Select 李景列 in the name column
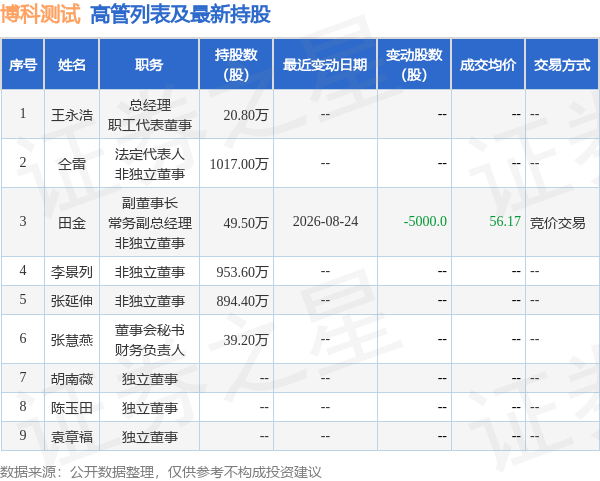The width and height of the screenshot is (600, 481). (x=72, y=272)
